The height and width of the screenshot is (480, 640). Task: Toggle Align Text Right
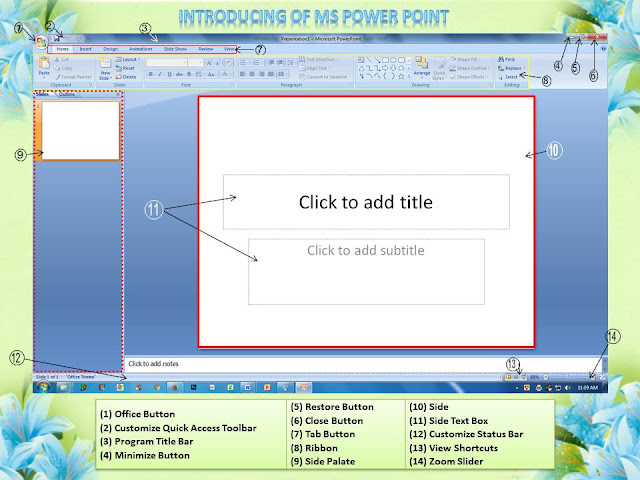click(x=261, y=74)
